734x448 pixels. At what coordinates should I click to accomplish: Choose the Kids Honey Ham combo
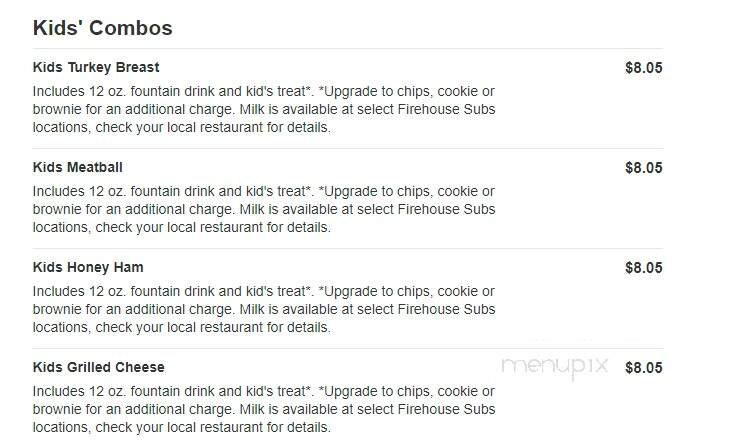88,268
